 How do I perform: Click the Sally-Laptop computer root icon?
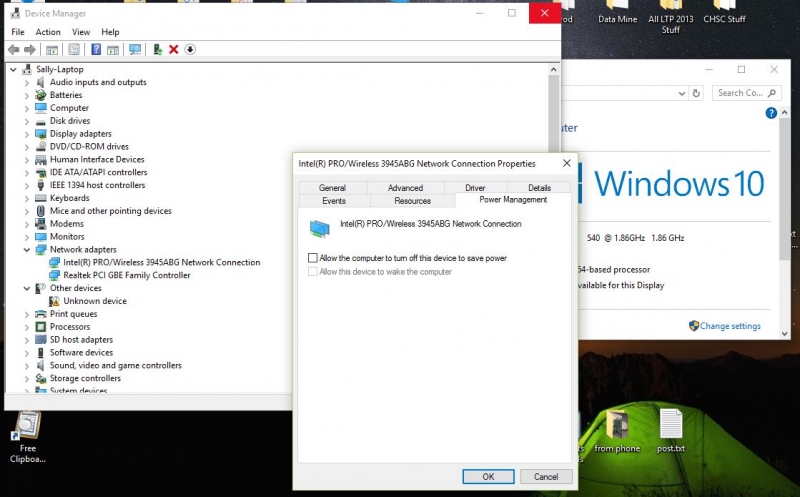tap(27, 69)
